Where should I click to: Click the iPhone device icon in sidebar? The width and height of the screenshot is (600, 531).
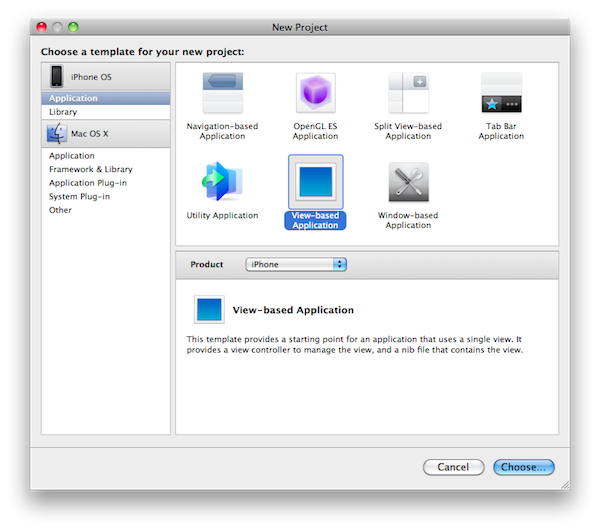tap(57, 76)
